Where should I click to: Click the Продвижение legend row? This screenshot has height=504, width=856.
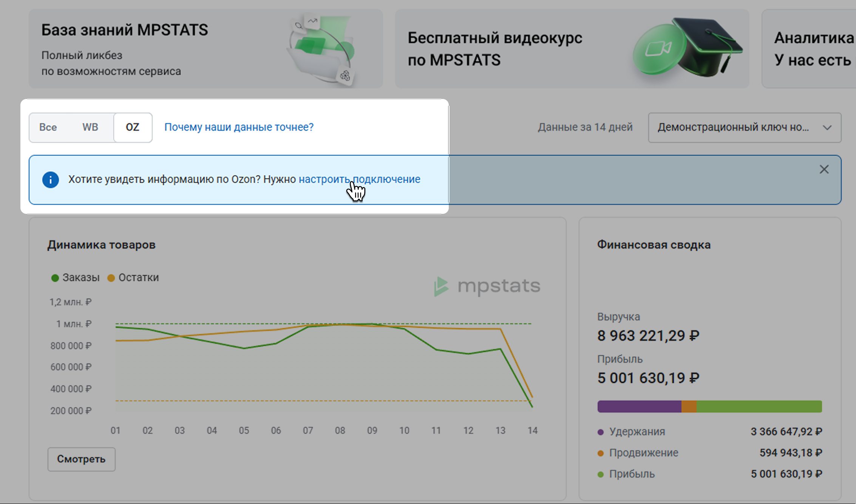[x=710, y=453]
